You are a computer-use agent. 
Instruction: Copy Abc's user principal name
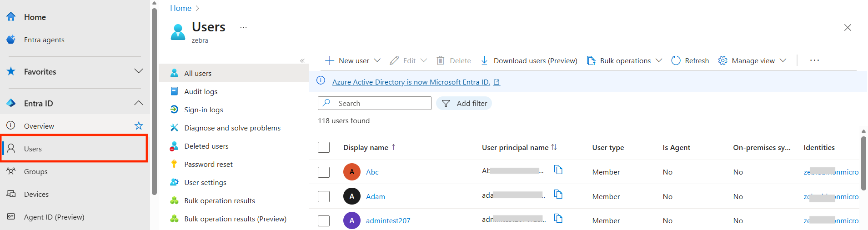pyautogui.click(x=558, y=170)
